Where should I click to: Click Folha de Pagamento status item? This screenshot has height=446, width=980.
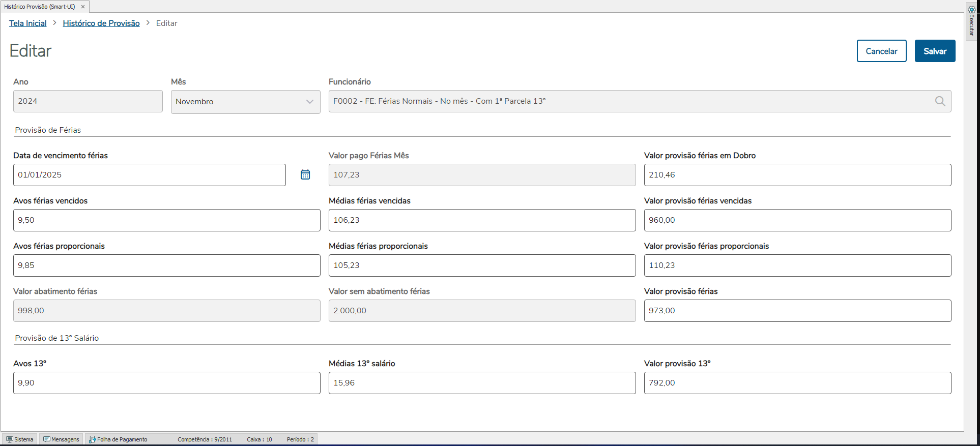(118, 439)
